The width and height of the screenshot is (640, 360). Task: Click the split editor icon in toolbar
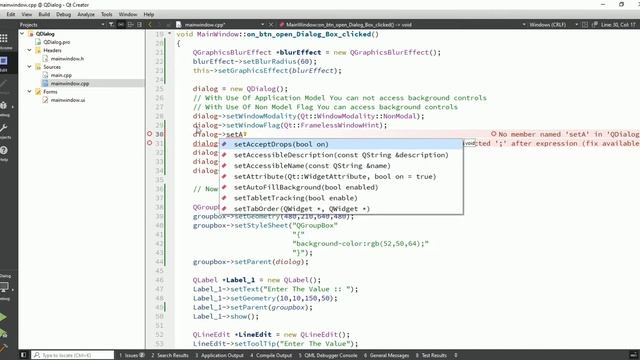(x=584, y=24)
